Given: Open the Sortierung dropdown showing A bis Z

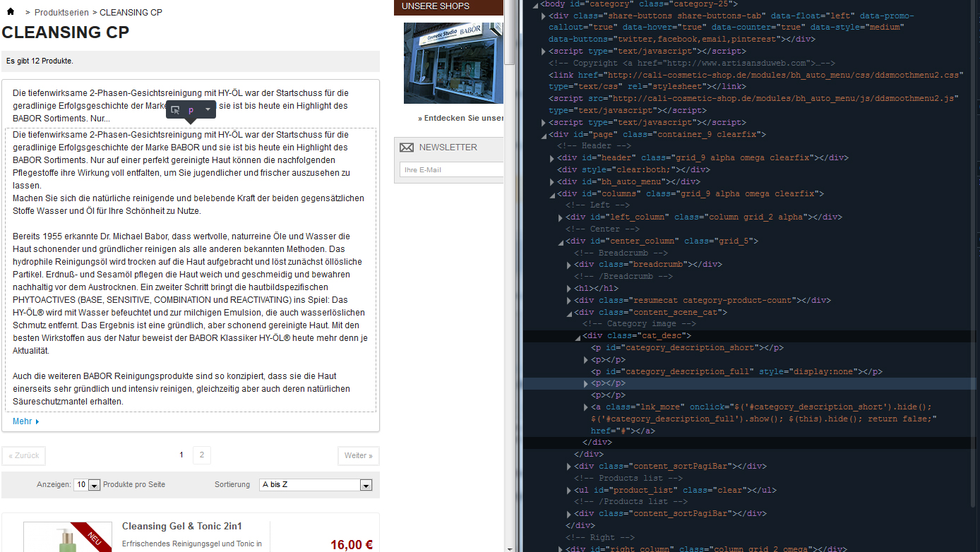Looking at the screenshot, I should pos(316,485).
